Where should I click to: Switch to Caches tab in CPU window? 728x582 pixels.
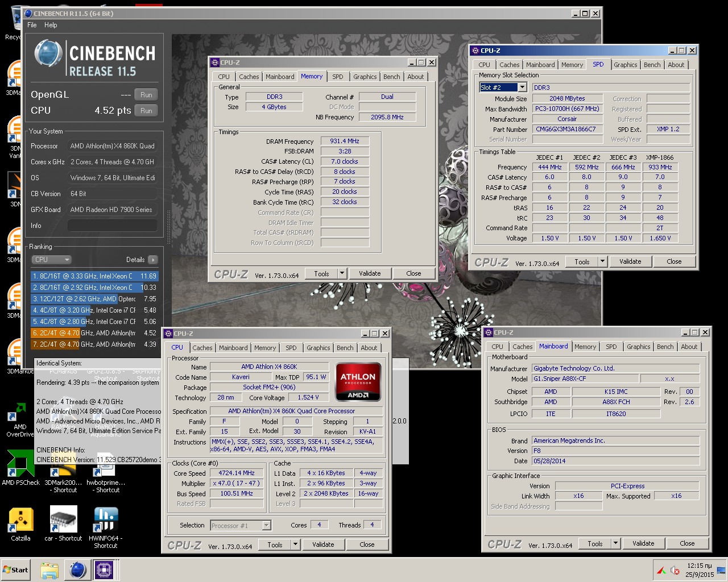point(202,348)
